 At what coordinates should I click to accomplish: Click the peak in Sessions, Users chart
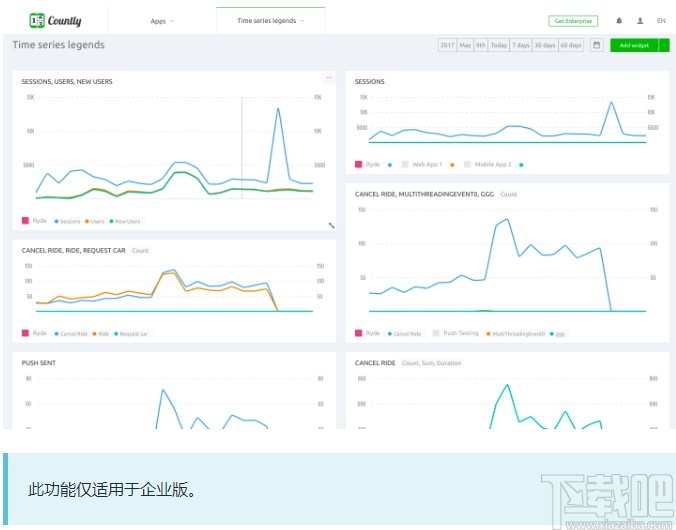click(x=278, y=109)
